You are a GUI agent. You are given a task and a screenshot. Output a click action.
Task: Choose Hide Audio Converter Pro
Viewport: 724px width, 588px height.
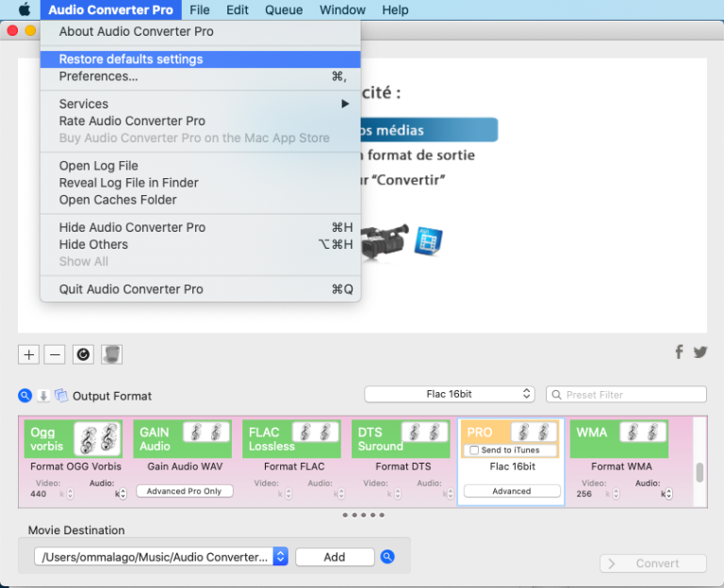click(x=201, y=227)
